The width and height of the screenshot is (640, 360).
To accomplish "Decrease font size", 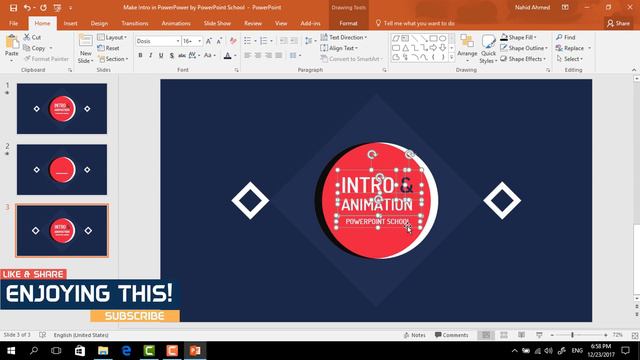I will (x=219, y=41).
